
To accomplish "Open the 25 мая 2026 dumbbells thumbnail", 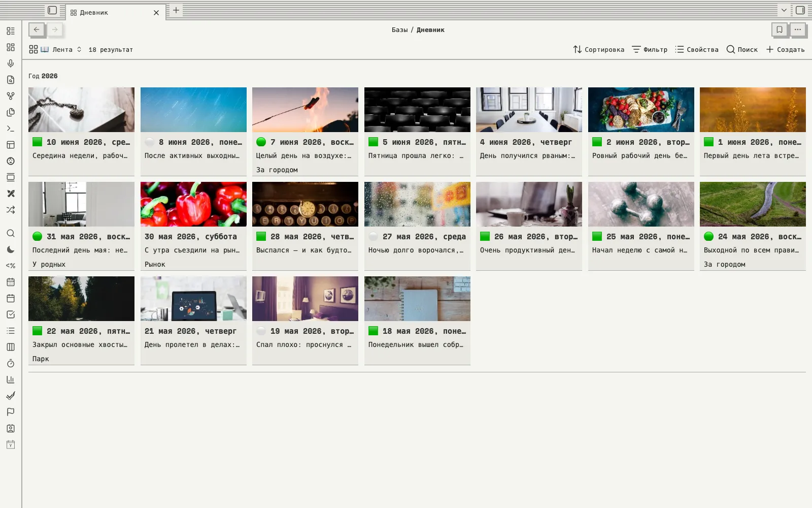I will pyautogui.click(x=641, y=204).
